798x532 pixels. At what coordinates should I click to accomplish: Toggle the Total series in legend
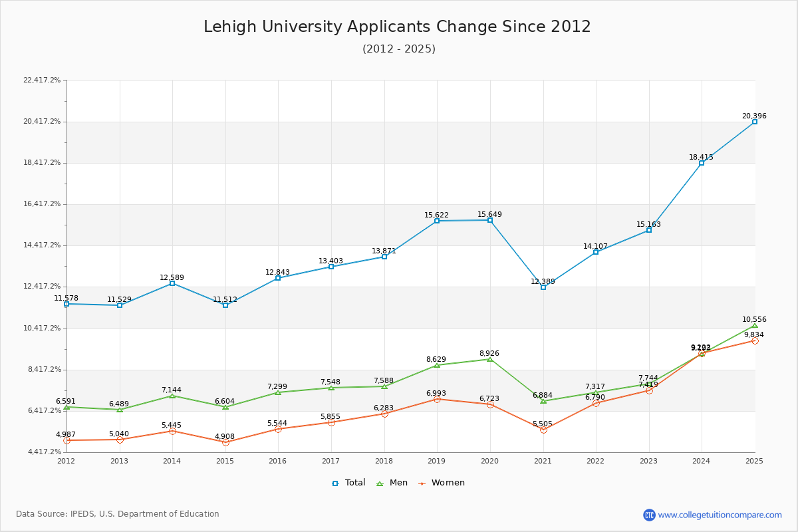click(x=348, y=483)
